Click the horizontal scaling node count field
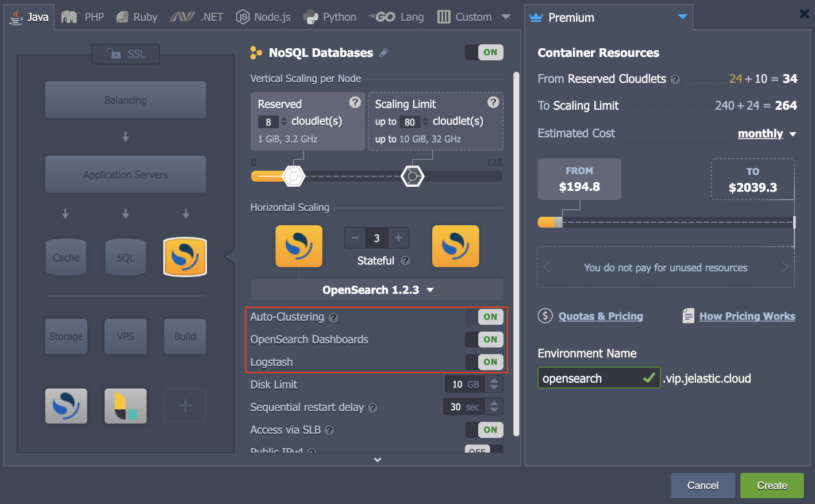Viewport: 815px width, 504px height. [376, 238]
